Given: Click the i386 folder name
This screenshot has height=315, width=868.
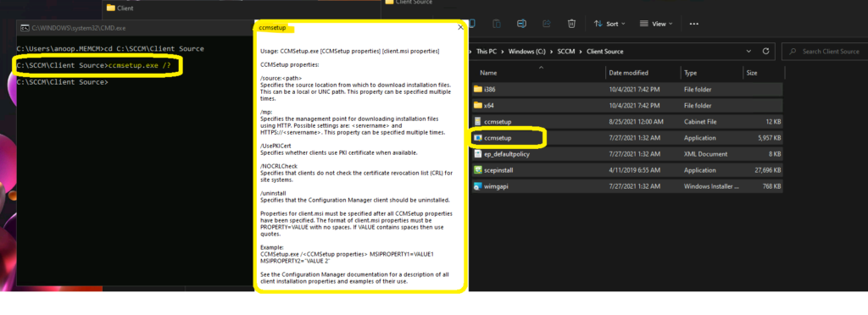Looking at the screenshot, I should pos(489,89).
